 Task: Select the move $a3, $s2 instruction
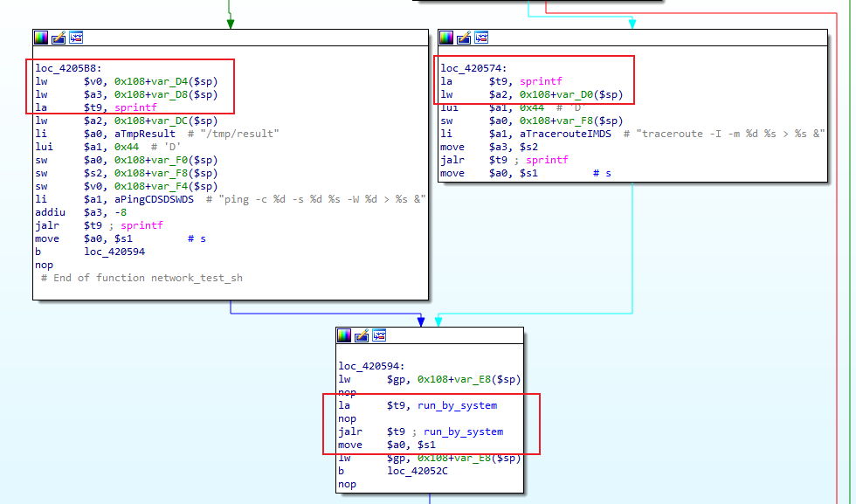pyautogui.click(x=489, y=147)
